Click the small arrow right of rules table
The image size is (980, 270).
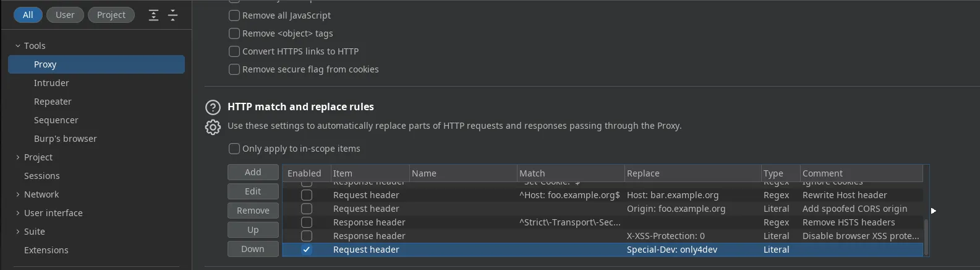[933, 211]
